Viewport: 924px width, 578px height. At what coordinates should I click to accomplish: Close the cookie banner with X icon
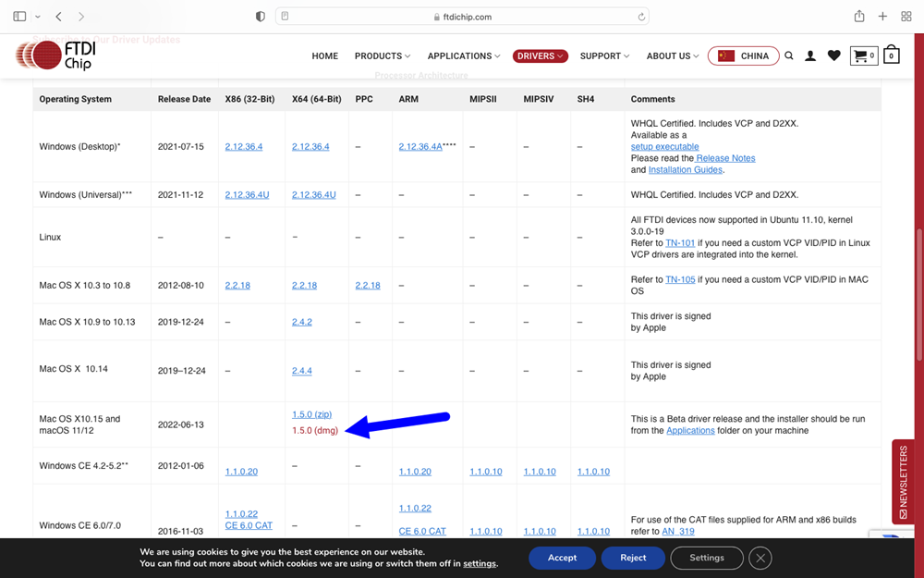(x=760, y=558)
